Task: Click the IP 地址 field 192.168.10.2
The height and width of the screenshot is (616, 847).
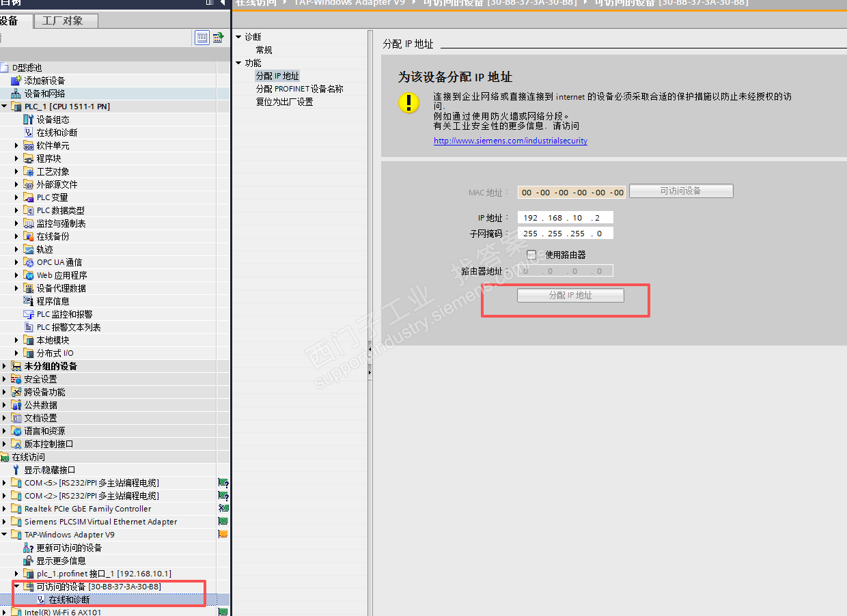Action: click(566, 218)
